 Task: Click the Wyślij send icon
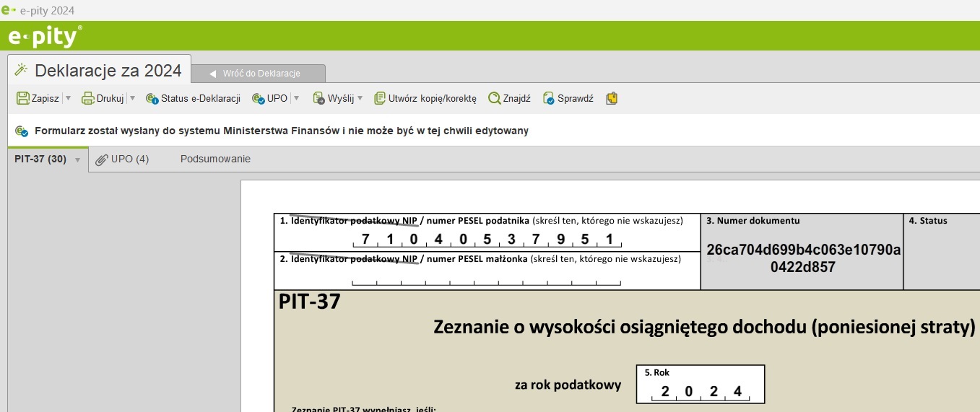coord(319,99)
